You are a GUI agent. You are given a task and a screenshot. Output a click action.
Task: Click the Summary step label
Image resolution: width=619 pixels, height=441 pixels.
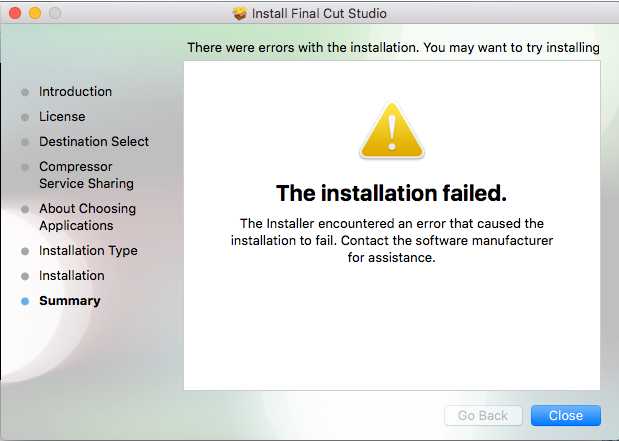coord(70,301)
